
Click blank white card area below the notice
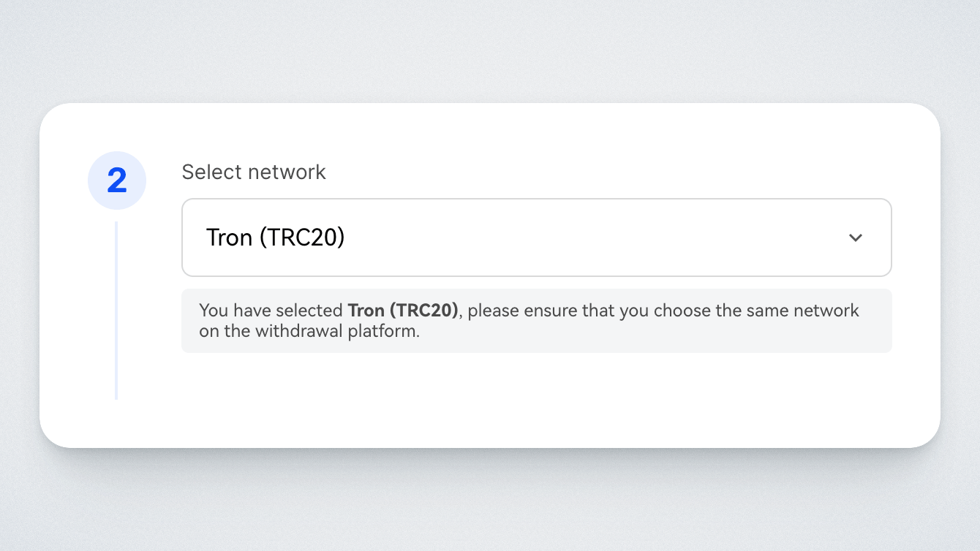point(536,398)
